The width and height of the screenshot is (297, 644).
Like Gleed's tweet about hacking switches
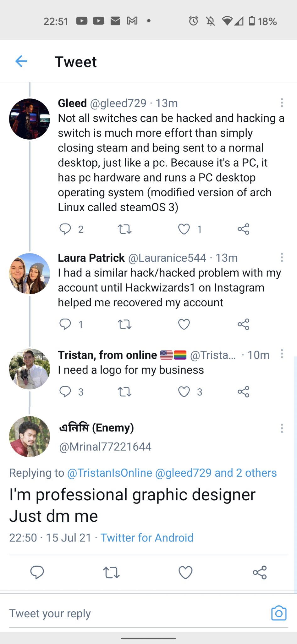[x=184, y=229]
